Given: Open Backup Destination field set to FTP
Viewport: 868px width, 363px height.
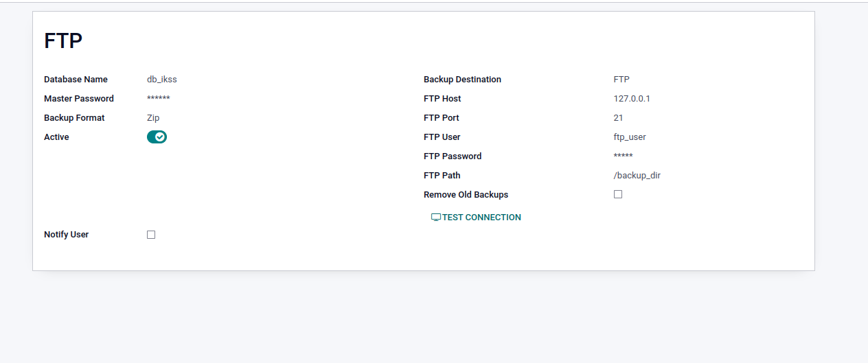Looking at the screenshot, I should (x=621, y=80).
